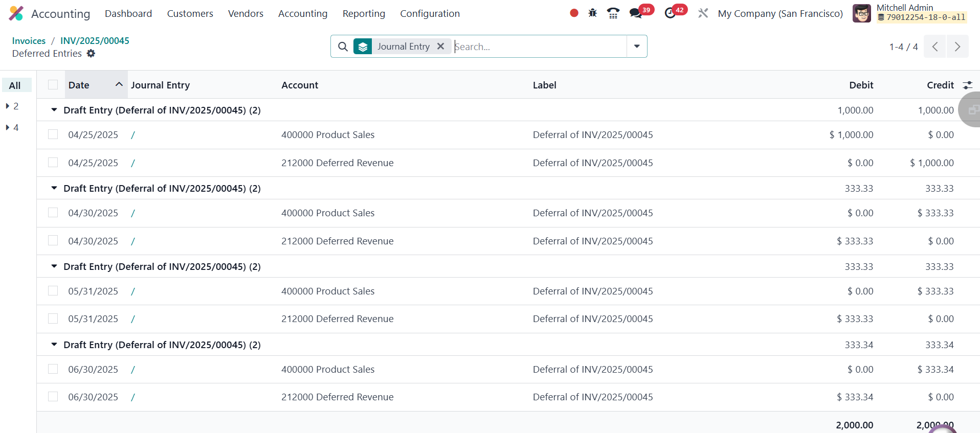
Task: Collapse the first Draft Entry group
Action: click(54, 110)
